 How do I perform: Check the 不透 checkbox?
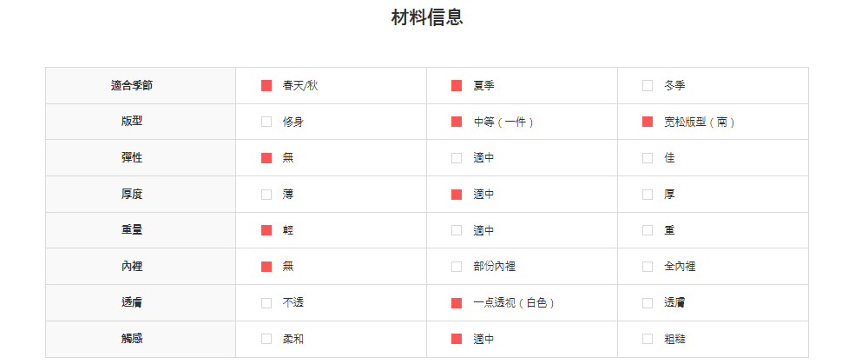266,303
